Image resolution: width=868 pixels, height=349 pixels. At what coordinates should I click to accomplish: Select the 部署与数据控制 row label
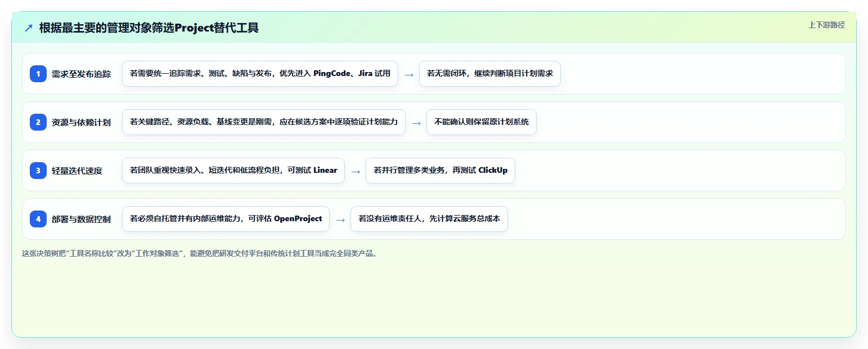pyautogui.click(x=81, y=219)
